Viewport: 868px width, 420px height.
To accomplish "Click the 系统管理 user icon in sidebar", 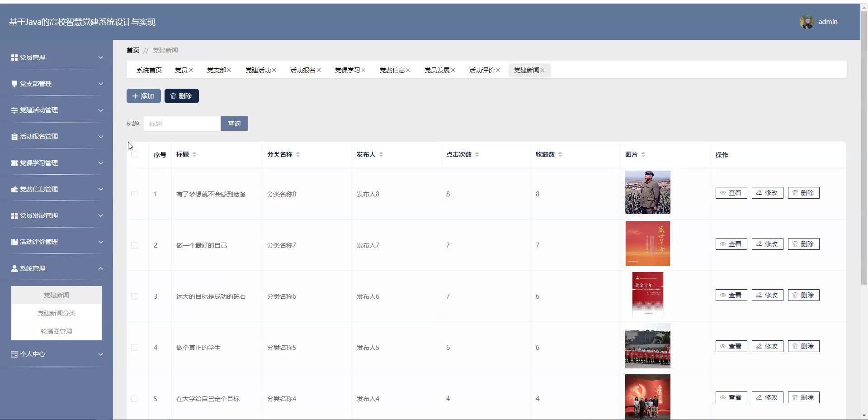I will [x=14, y=268].
